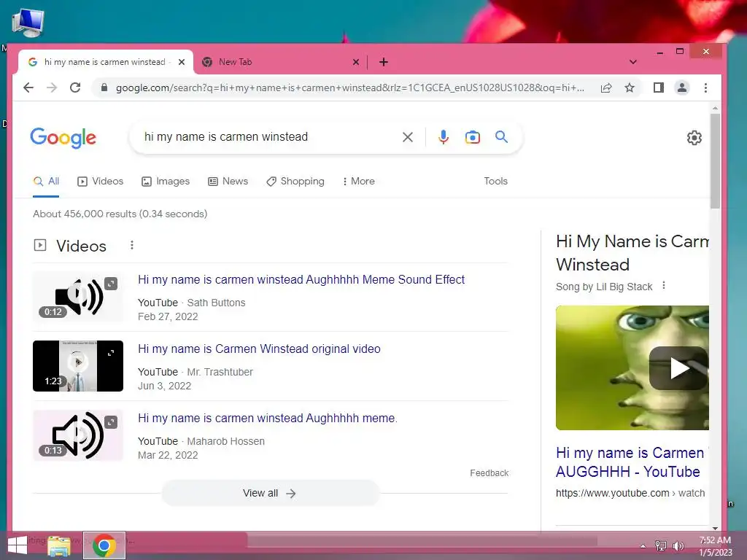This screenshot has width=747, height=560.
Task: Switch to the Videos results tab
Action: click(101, 182)
